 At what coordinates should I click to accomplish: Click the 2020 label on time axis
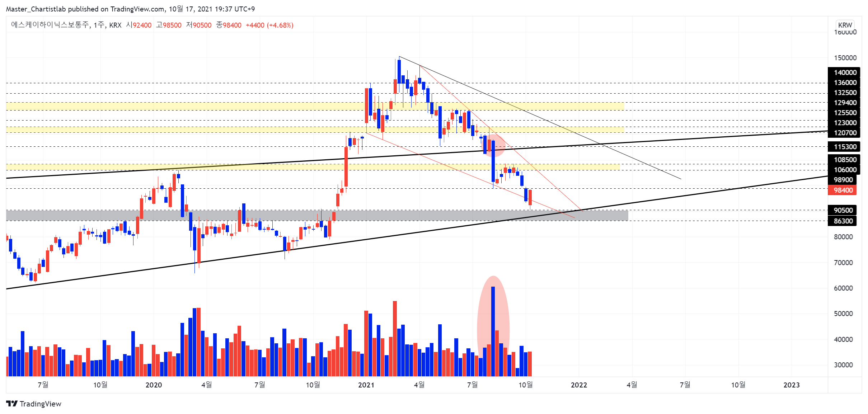coord(154,385)
